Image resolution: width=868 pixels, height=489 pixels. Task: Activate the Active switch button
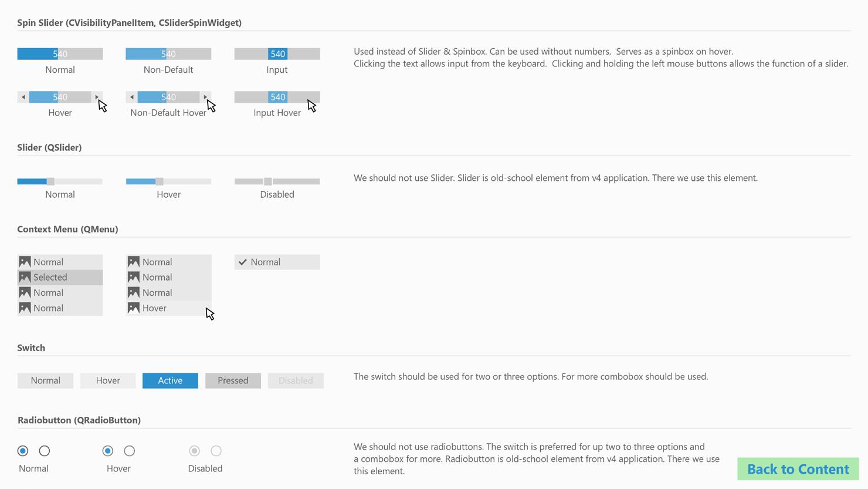tap(170, 380)
